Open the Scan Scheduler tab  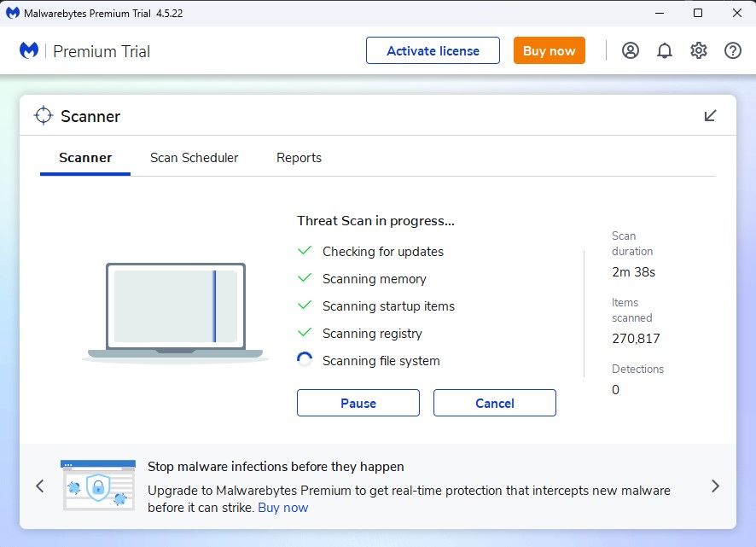click(194, 158)
